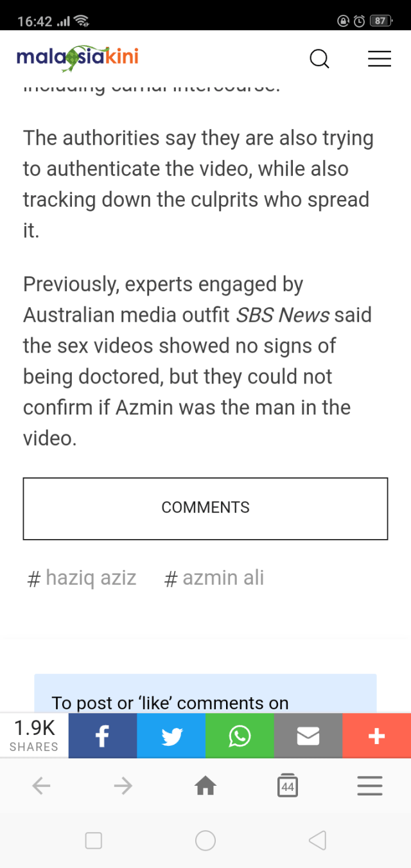
Task: Share article on Twitter
Action: point(171,736)
